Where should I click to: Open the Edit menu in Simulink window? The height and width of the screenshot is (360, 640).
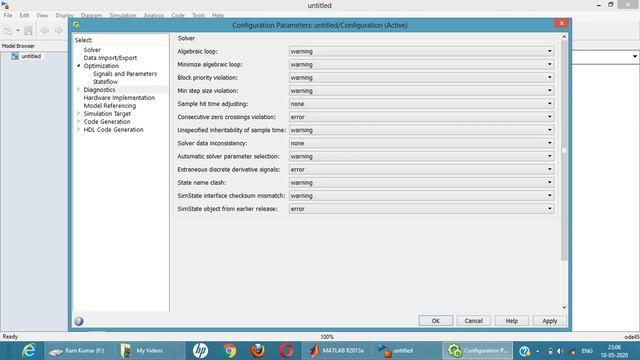(24, 16)
